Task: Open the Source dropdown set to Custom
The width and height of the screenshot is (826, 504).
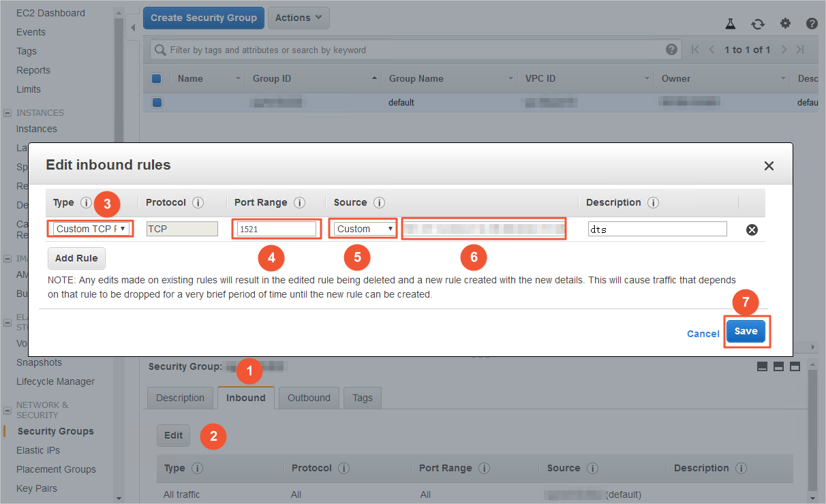Action: [x=363, y=229]
